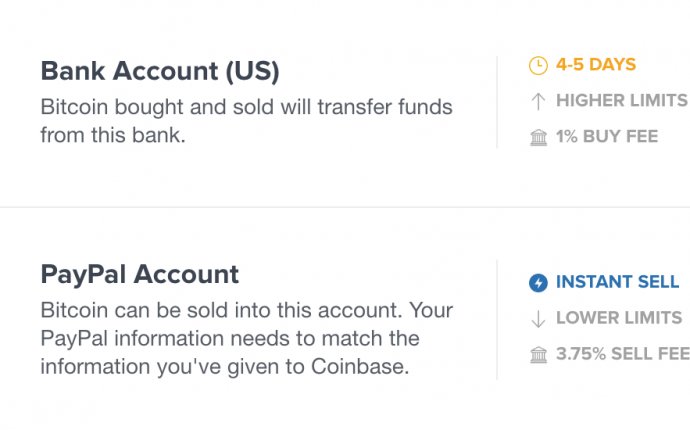Screen dimensions: 690x430
Task: Click the vertical separator in the Bank Account row
Action: 497,102
